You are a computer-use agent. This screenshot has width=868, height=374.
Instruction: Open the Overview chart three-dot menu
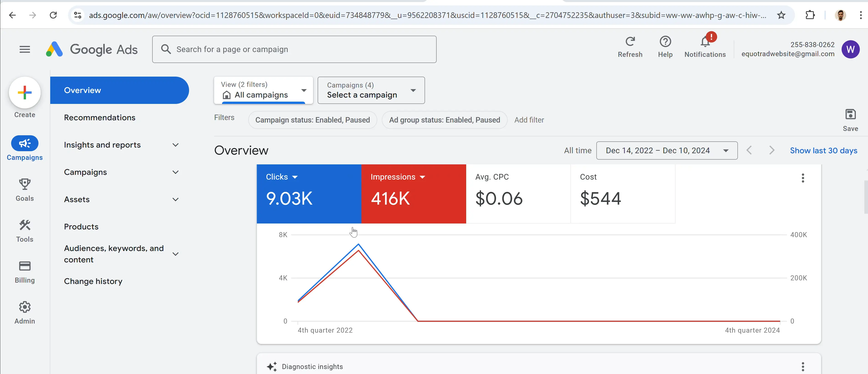click(803, 178)
